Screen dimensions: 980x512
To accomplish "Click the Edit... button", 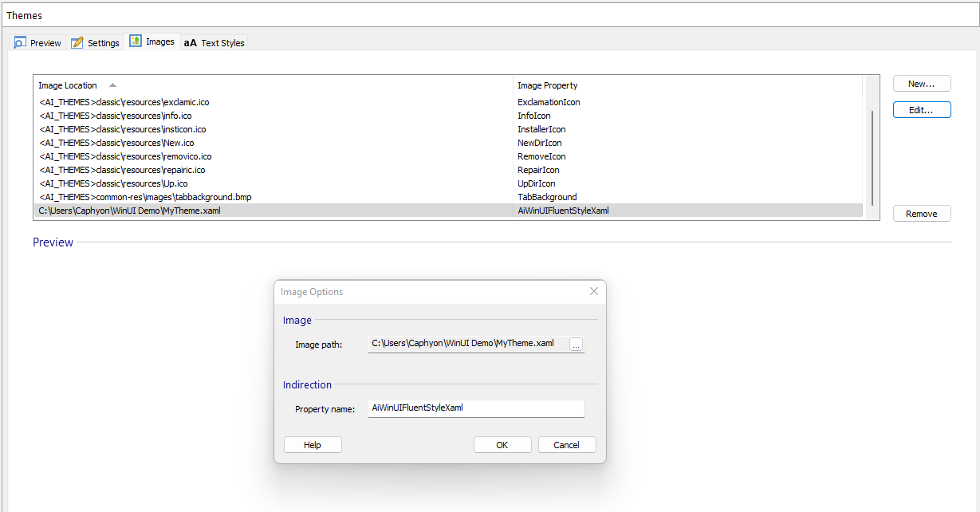I will point(922,110).
